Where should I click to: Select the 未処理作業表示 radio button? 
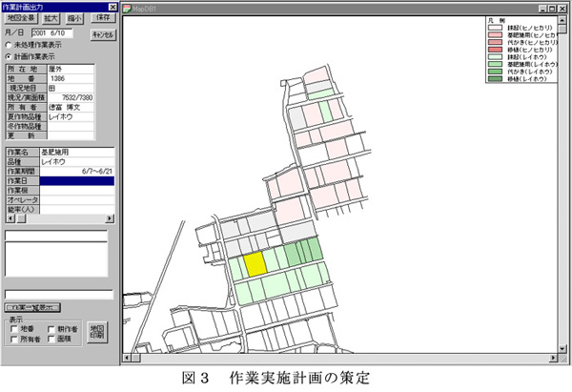(x=9, y=44)
